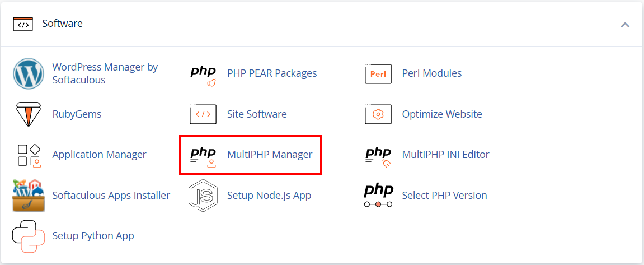644x265 pixels.
Task: Click the Application Manager shapes icon
Action: [x=29, y=155]
